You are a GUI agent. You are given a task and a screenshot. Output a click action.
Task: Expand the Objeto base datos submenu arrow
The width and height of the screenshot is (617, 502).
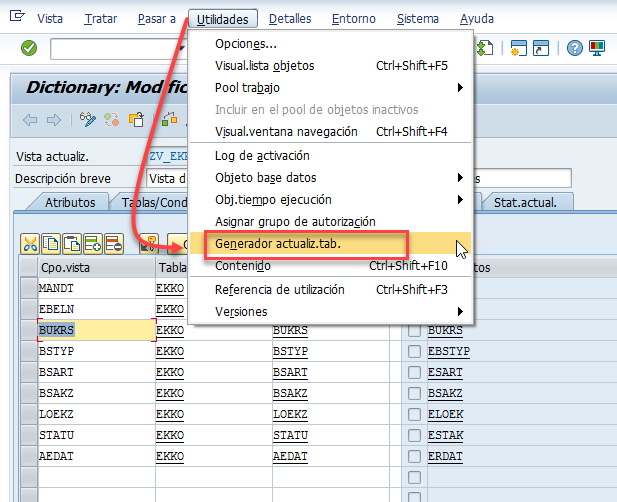[x=460, y=177]
